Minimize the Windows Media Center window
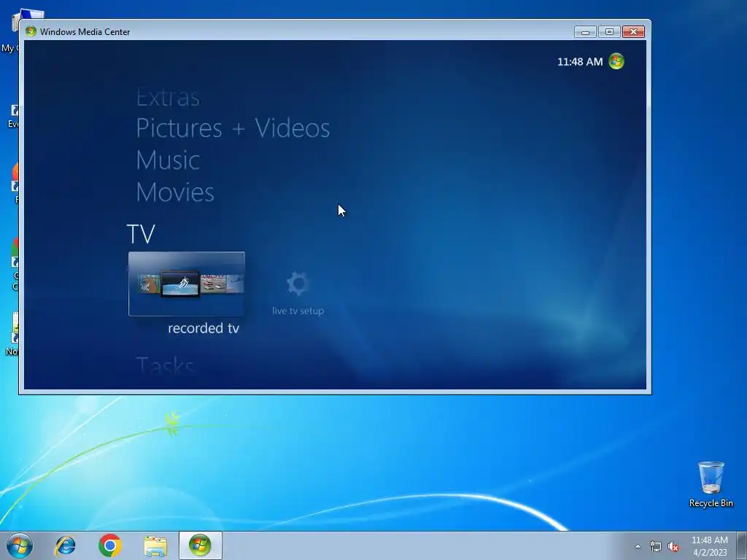Screen dimensions: 747x560 click(585, 32)
